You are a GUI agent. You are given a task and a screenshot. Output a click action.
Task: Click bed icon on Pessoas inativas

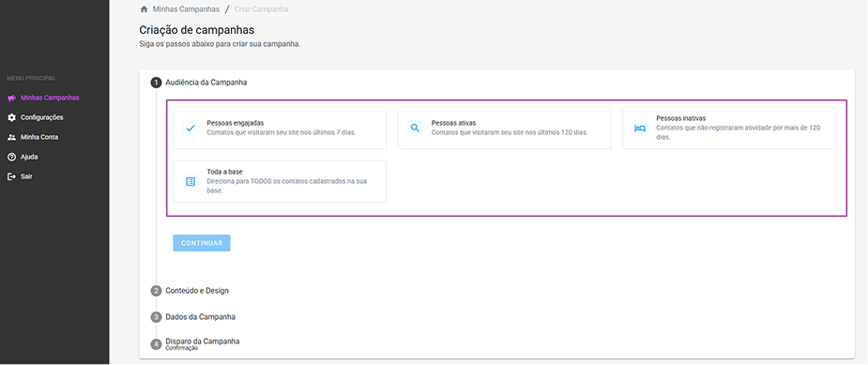pos(640,128)
